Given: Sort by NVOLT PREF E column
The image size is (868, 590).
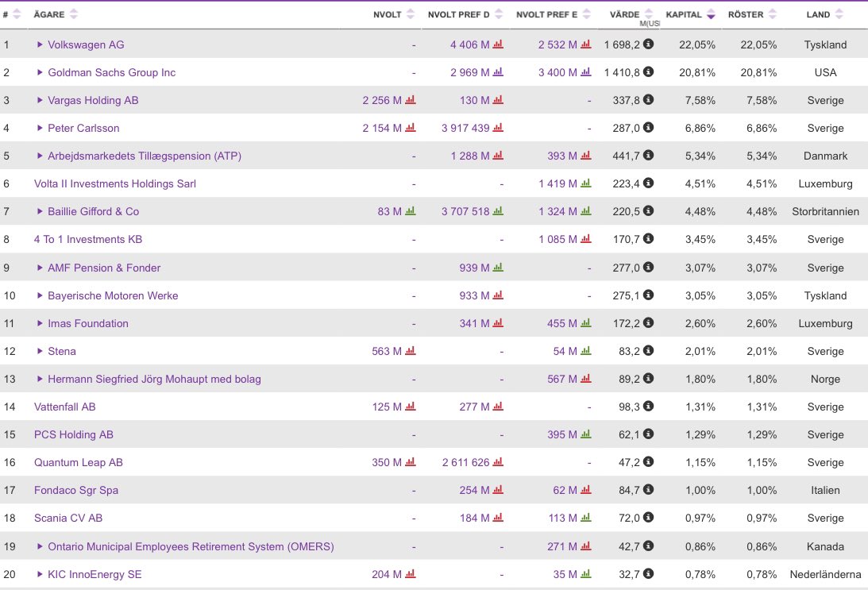Looking at the screenshot, I should [554, 14].
